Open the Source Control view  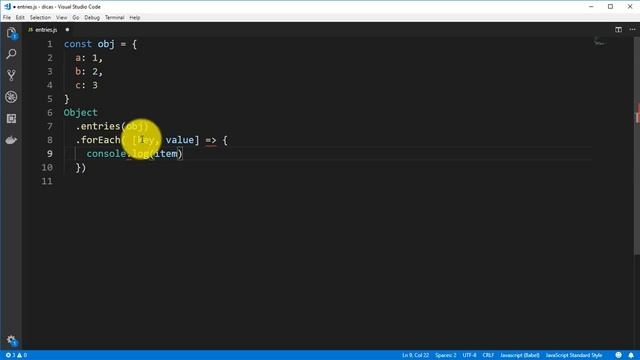pos(11,75)
